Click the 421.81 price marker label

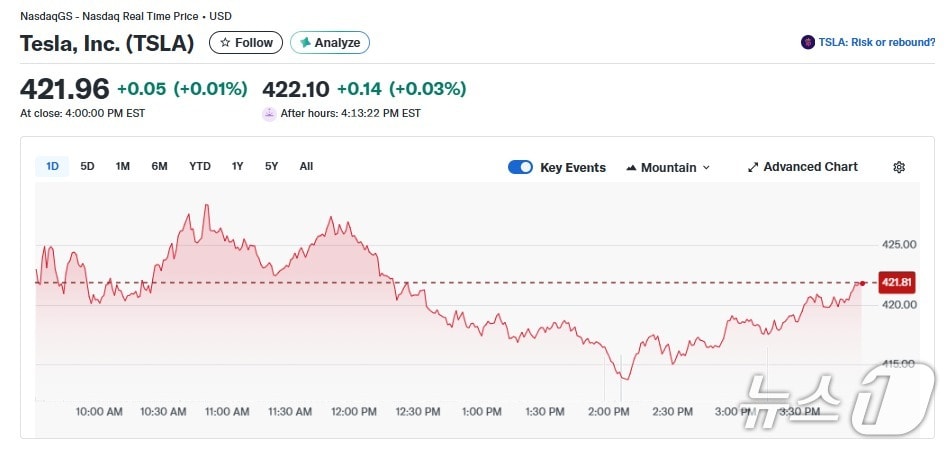tap(896, 283)
